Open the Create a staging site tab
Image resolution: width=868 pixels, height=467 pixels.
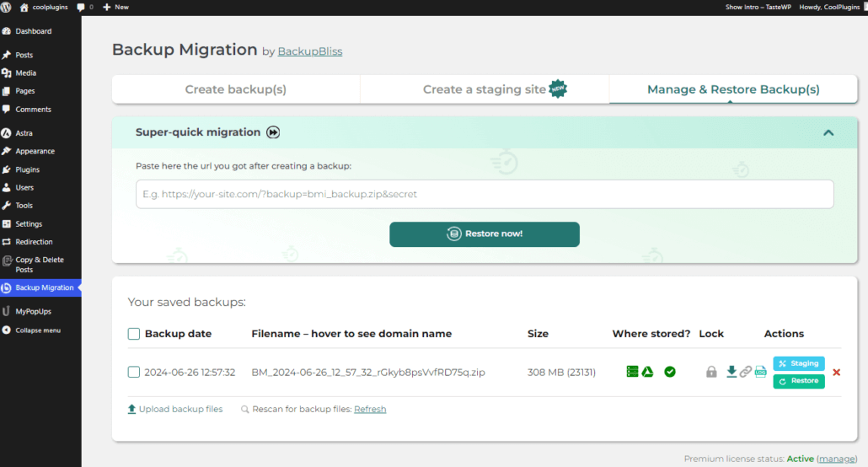(485, 89)
